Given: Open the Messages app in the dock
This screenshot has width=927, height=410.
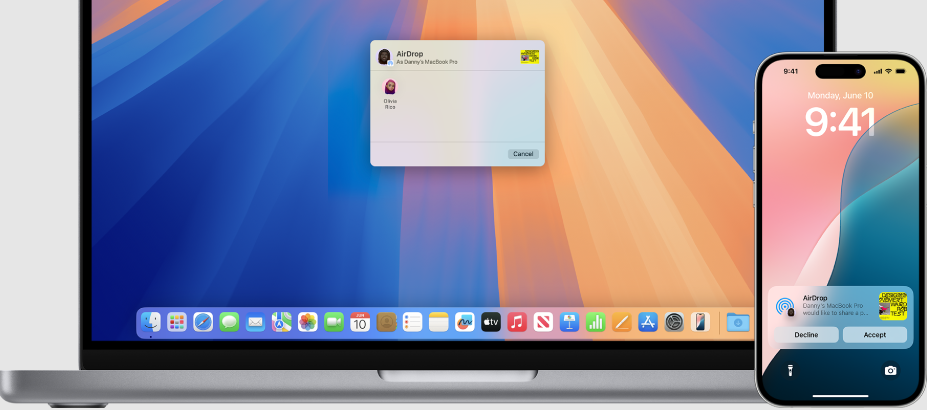Looking at the screenshot, I should (x=229, y=322).
